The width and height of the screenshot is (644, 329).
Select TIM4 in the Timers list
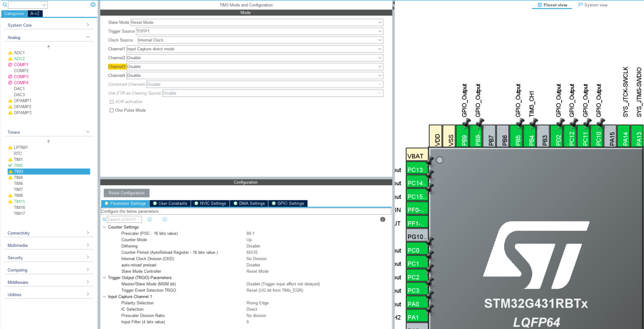click(x=19, y=178)
